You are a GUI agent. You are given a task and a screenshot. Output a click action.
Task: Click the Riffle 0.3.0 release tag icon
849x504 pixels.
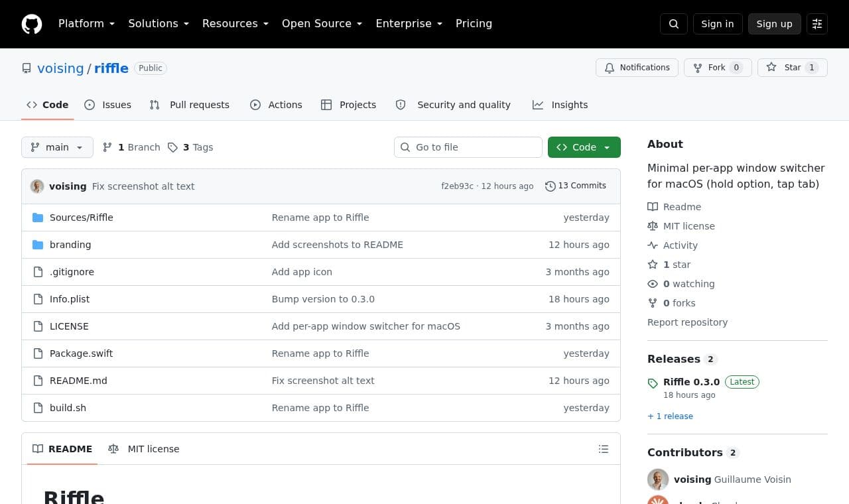click(653, 383)
